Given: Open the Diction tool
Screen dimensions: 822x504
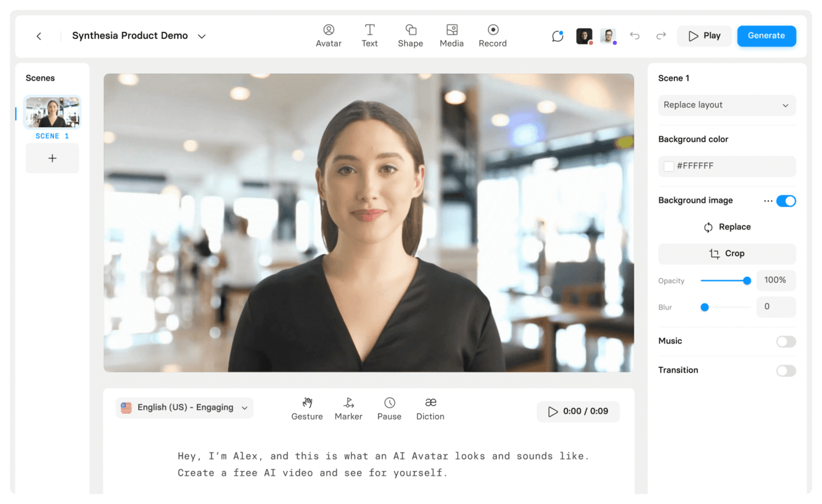Looking at the screenshot, I should [x=430, y=409].
